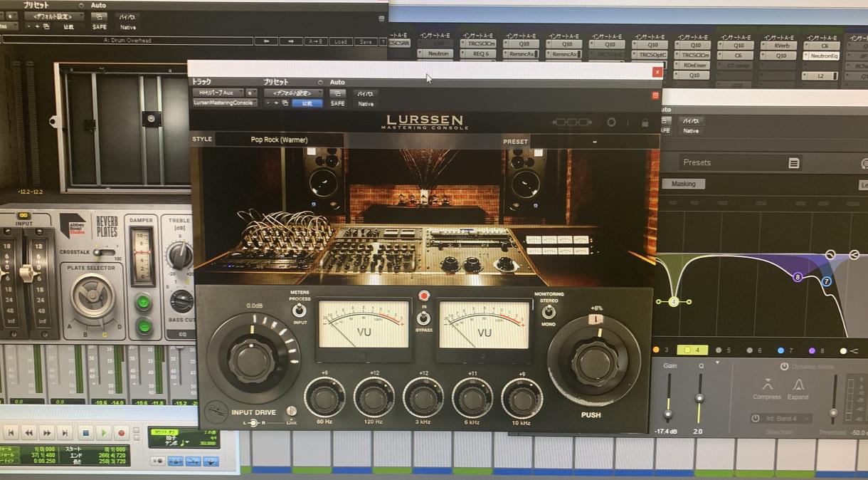
Task: Open the Presets list icon in EQ plugin
Action: pyautogui.click(x=793, y=163)
